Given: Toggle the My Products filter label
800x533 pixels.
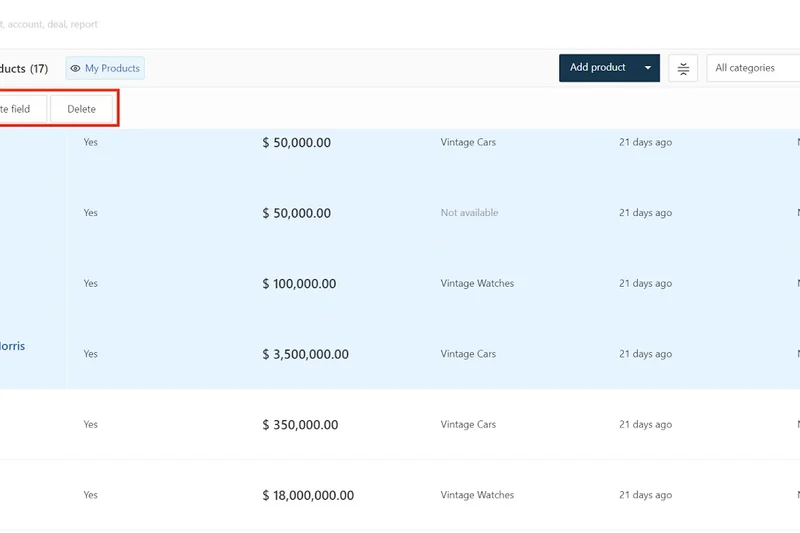Looking at the screenshot, I should point(111,69).
